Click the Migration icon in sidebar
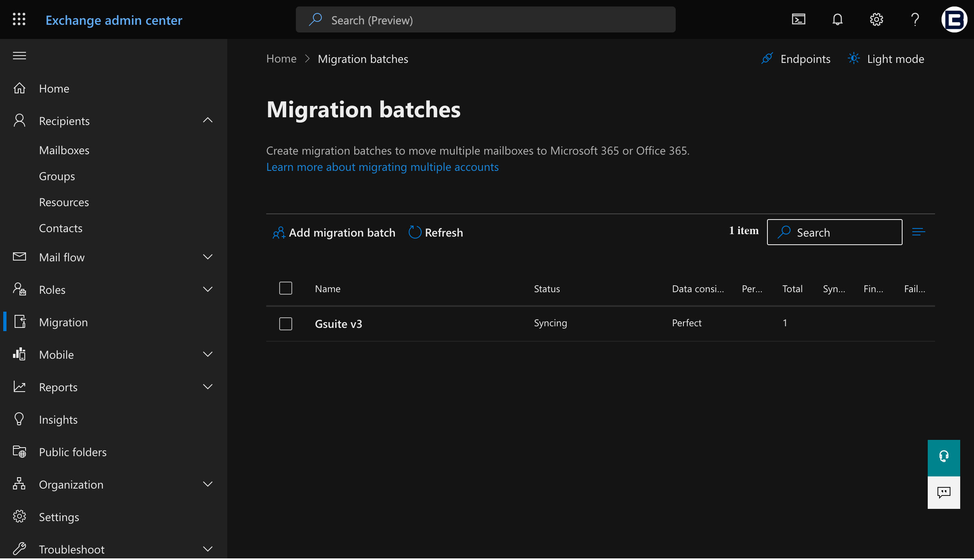Image resolution: width=974 pixels, height=560 pixels. (x=20, y=322)
